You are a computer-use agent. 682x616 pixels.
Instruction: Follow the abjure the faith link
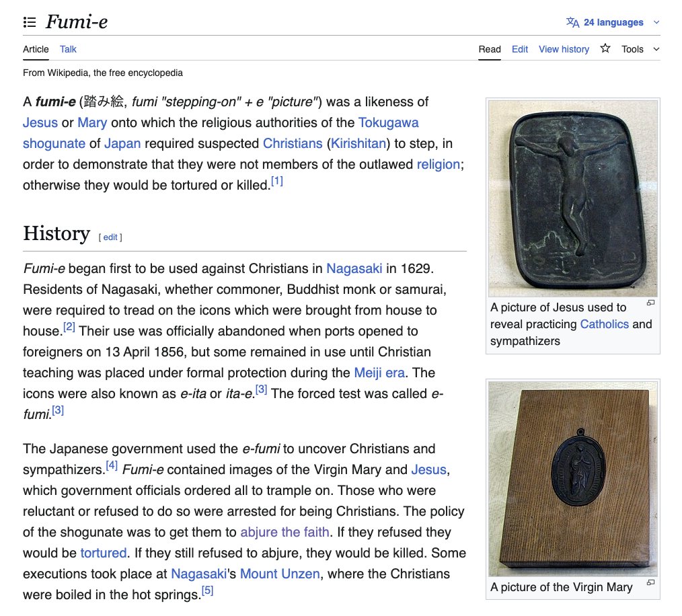click(285, 533)
